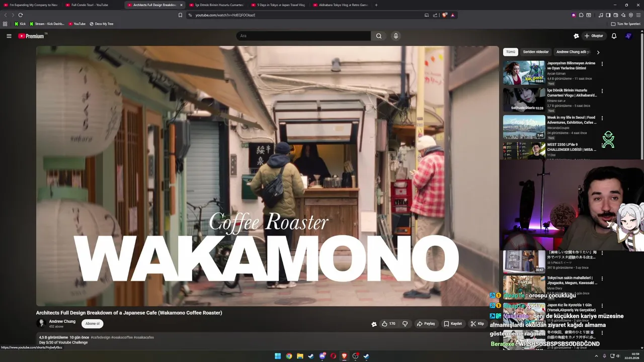Switch to Akihabara Tokyo Vlog browser tab
This screenshot has width=644, height=362.
[x=340, y=5]
